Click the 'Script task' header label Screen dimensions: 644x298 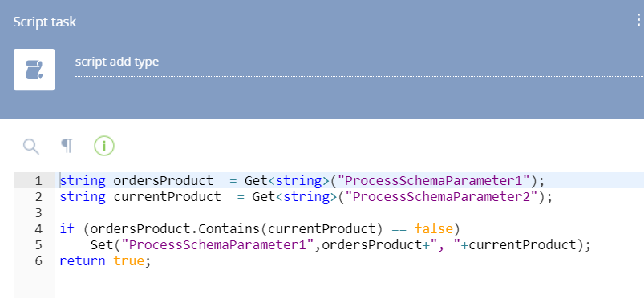click(x=44, y=22)
